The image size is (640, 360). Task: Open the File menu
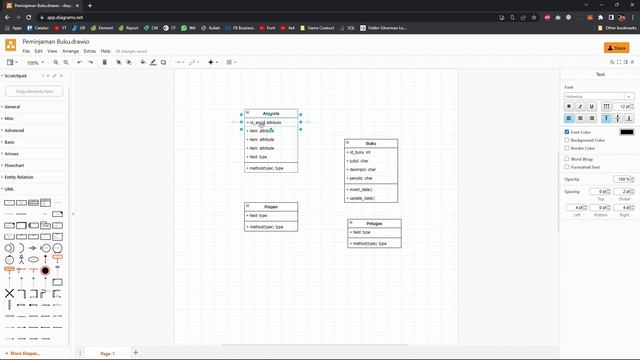coord(26,51)
